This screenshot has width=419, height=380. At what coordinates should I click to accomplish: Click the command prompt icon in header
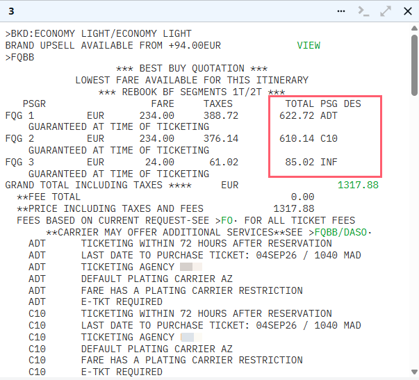click(363, 11)
